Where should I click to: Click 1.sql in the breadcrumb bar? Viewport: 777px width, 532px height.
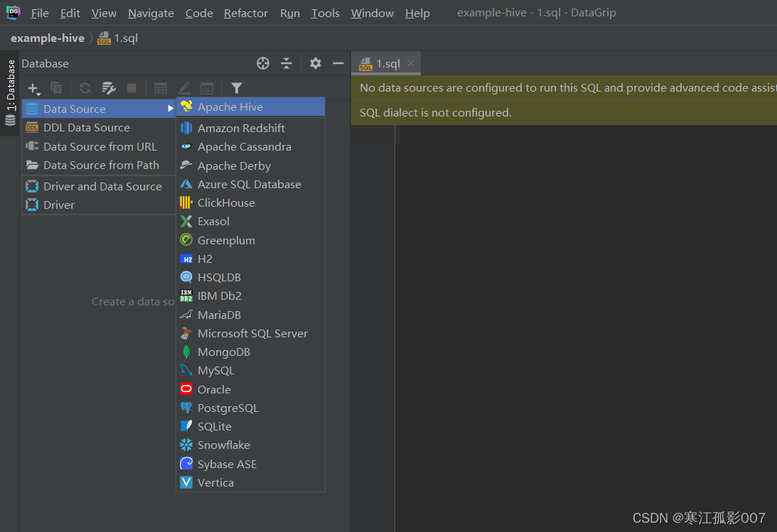pyautogui.click(x=118, y=38)
